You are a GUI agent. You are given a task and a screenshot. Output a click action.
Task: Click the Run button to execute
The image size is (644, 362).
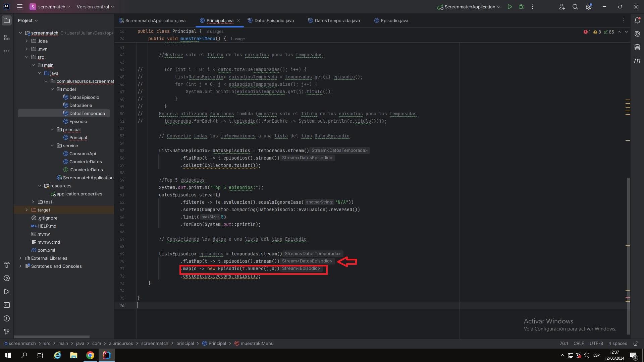pos(510,7)
